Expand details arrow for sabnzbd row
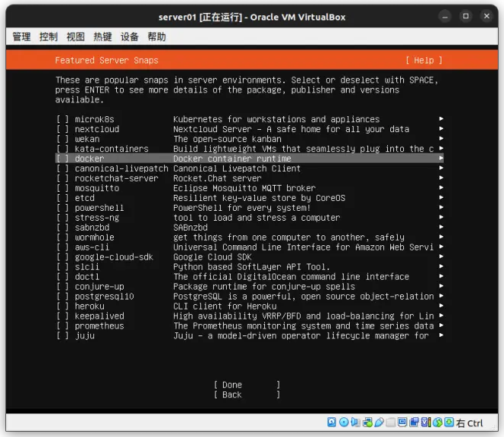This screenshot has width=504, height=437. tap(441, 227)
